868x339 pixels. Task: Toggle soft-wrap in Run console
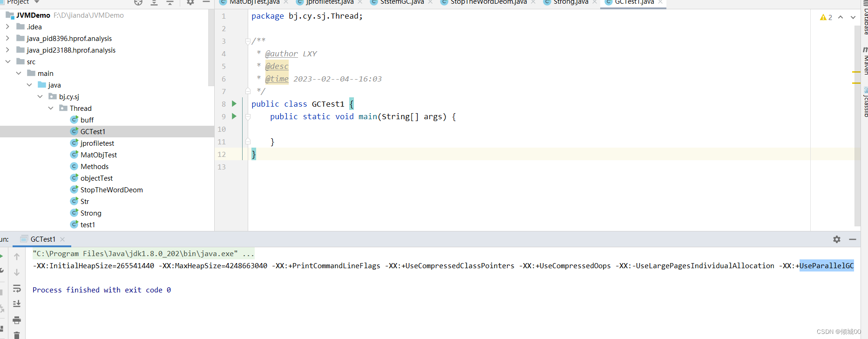[17, 289]
